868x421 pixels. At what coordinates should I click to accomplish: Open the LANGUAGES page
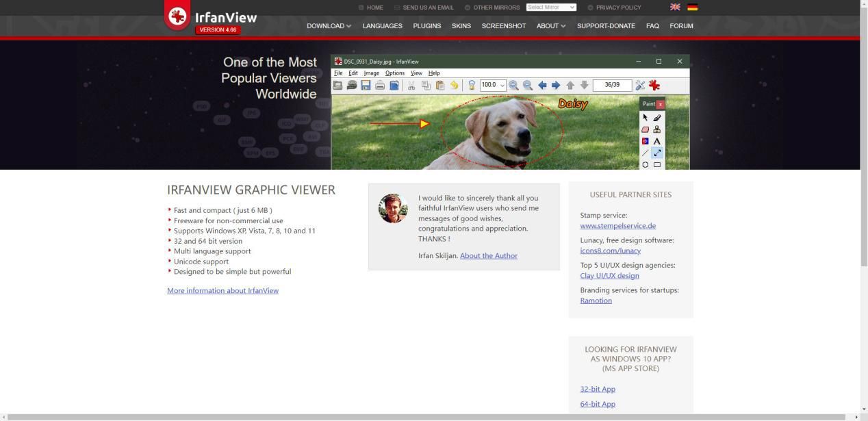point(383,26)
